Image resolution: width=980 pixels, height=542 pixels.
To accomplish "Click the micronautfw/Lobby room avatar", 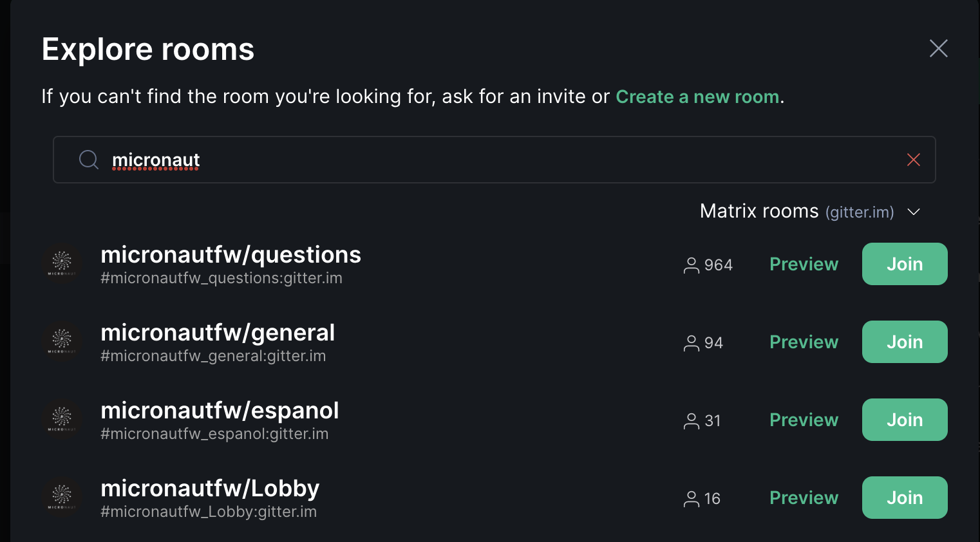I will [62, 497].
